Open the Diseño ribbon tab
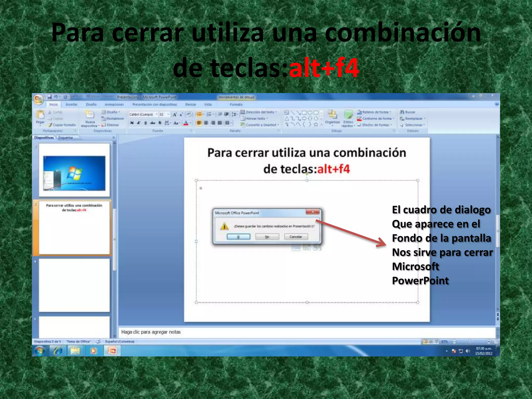 click(91, 104)
